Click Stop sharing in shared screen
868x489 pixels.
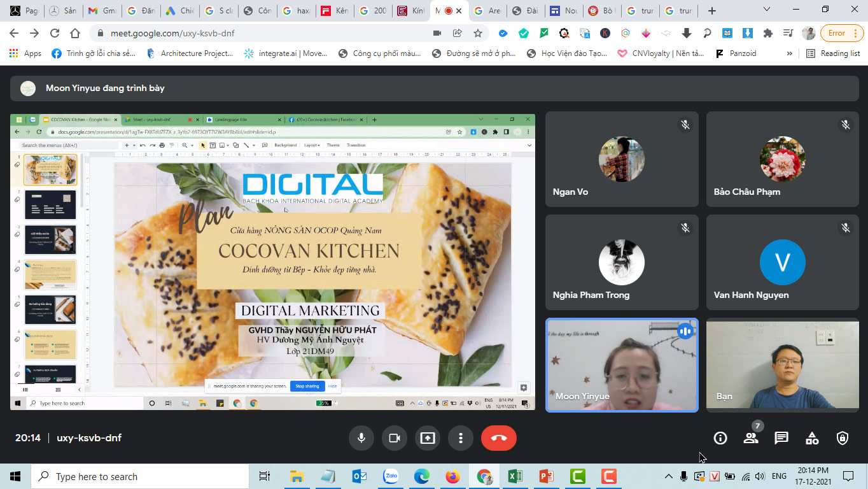307,386
